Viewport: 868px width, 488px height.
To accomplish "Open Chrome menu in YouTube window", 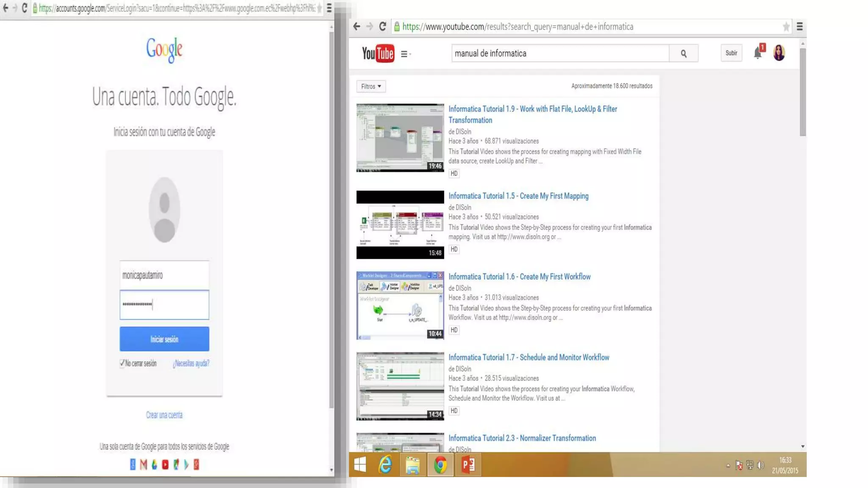I will click(x=799, y=27).
